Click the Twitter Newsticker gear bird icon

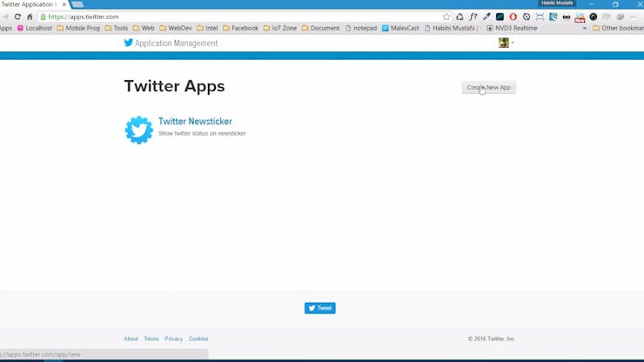tap(139, 130)
